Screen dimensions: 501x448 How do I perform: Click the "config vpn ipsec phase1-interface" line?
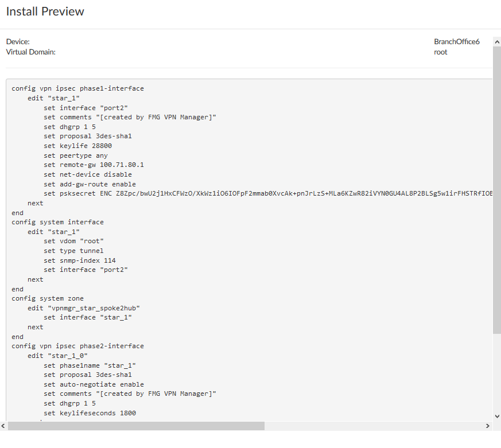click(x=77, y=88)
